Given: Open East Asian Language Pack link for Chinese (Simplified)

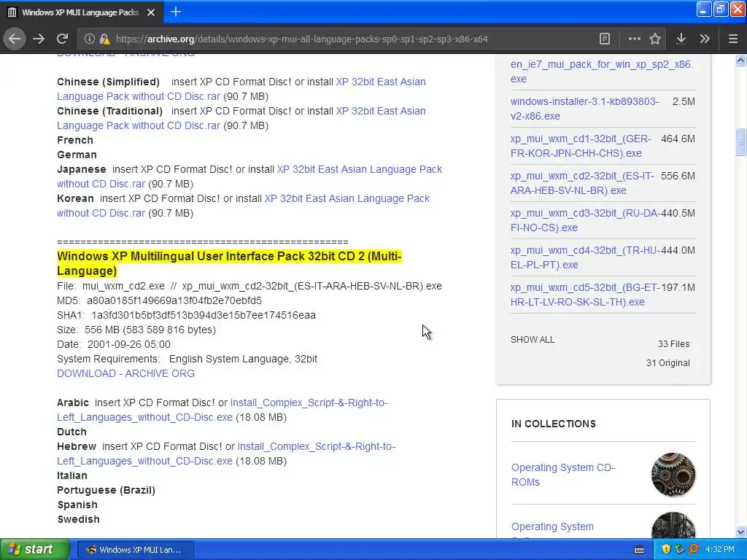Looking at the screenshot, I should tap(241, 89).
